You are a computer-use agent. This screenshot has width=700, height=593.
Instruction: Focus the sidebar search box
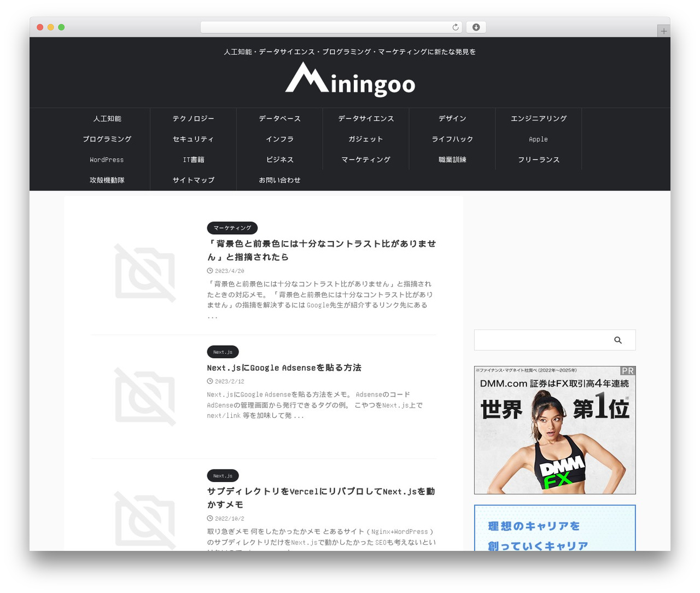(x=555, y=340)
